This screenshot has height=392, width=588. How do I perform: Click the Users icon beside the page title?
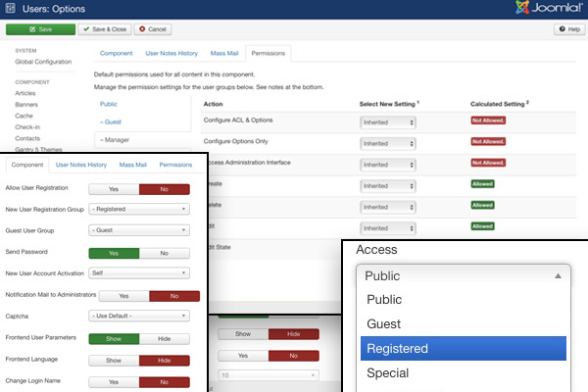(15, 10)
